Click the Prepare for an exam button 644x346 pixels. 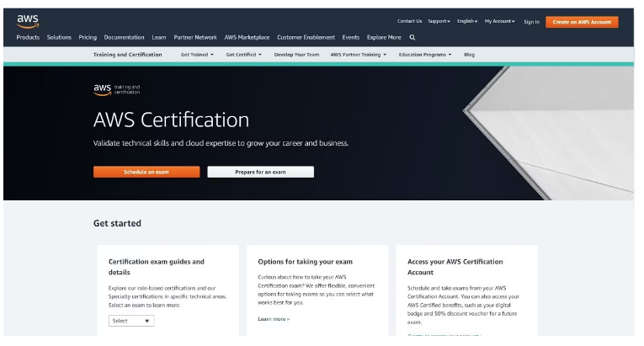(x=260, y=172)
